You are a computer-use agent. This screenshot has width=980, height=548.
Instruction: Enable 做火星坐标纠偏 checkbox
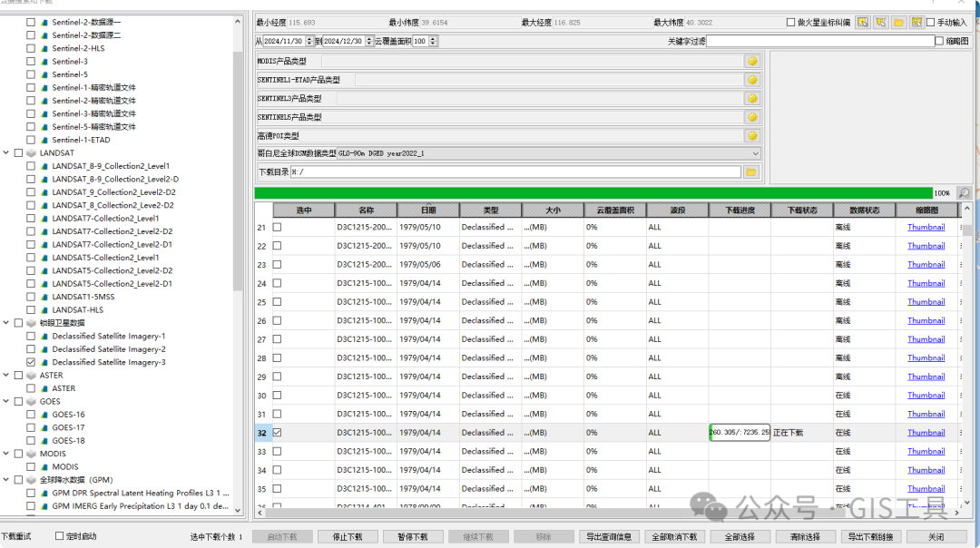click(x=790, y=23)
